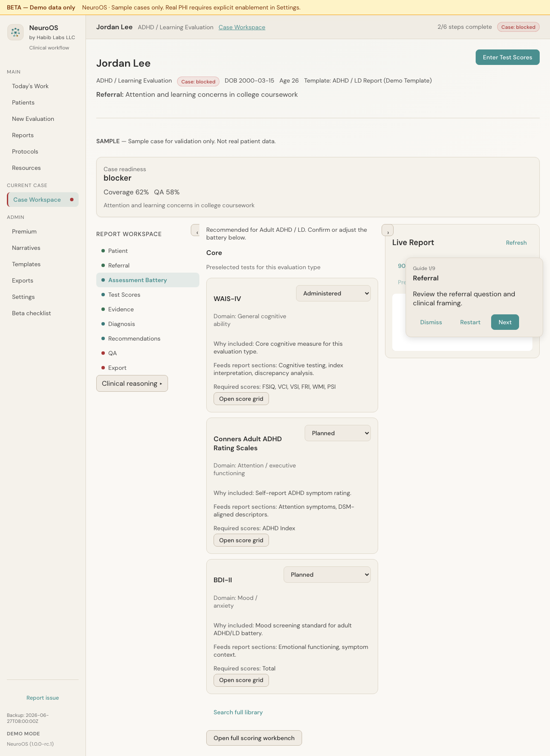Open the BDI-II status dropdown
The image size is (550, 756).
pos(327,575)
